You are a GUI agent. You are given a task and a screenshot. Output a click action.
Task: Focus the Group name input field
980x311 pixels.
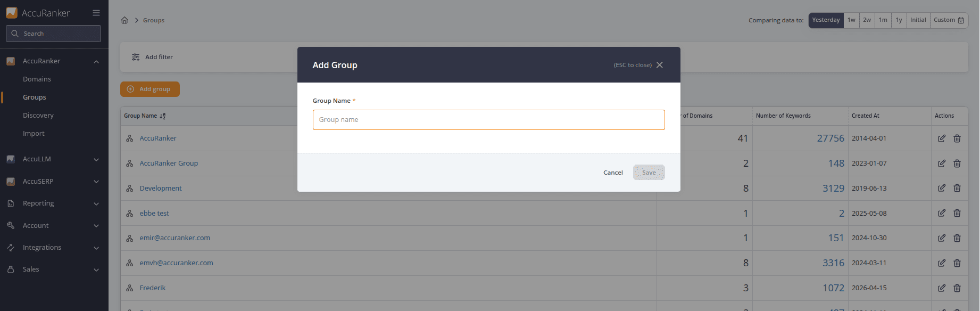(489, 120)
